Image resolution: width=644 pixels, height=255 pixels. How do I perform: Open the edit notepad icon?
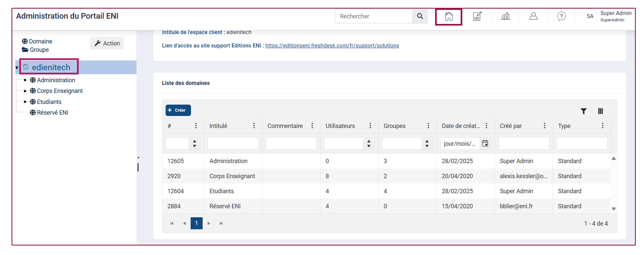pos(477,17)
